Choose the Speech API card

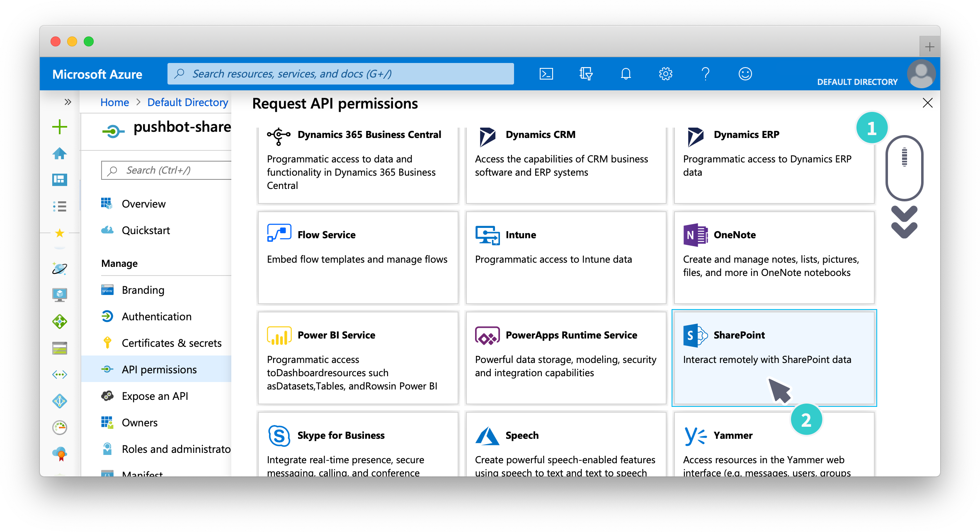(x=566, y=444)
